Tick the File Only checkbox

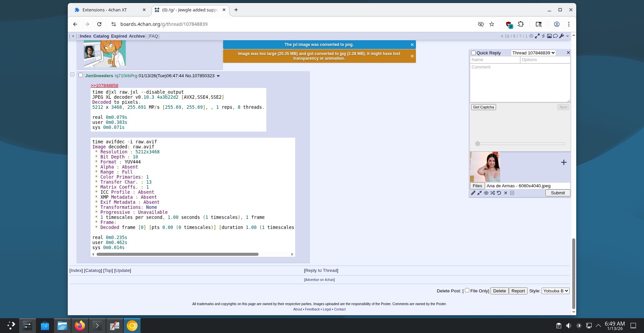tap(467, 290)
